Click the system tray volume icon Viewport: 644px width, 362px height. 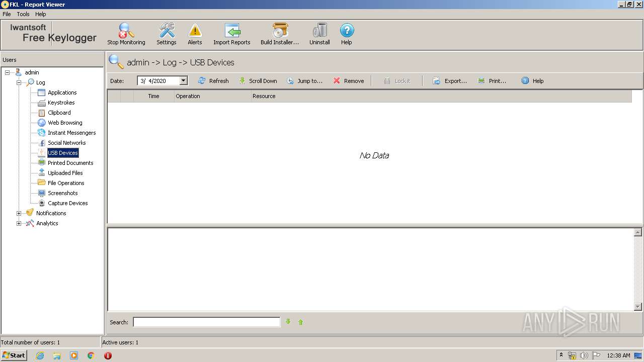[x=584, y=355]
